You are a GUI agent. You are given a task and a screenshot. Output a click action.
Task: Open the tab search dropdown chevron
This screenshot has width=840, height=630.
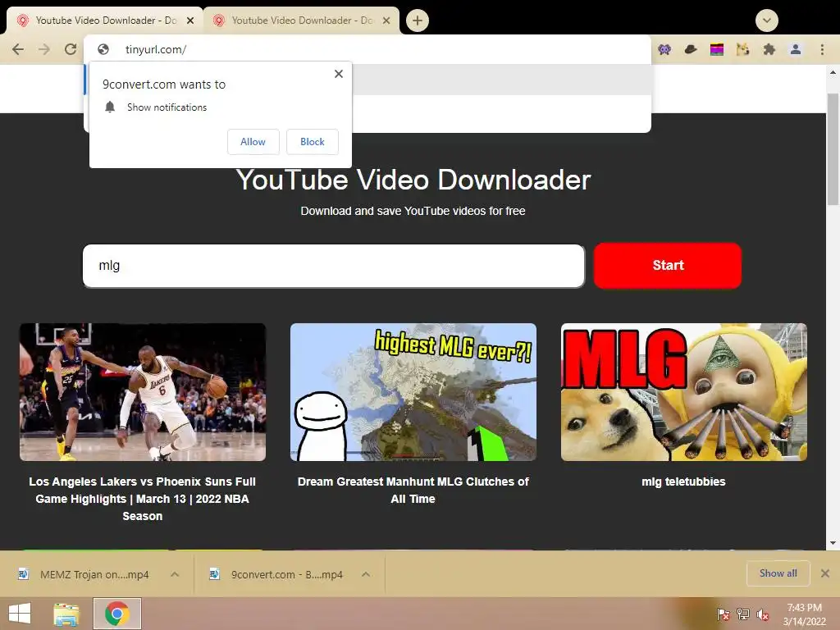pos(767,21)
